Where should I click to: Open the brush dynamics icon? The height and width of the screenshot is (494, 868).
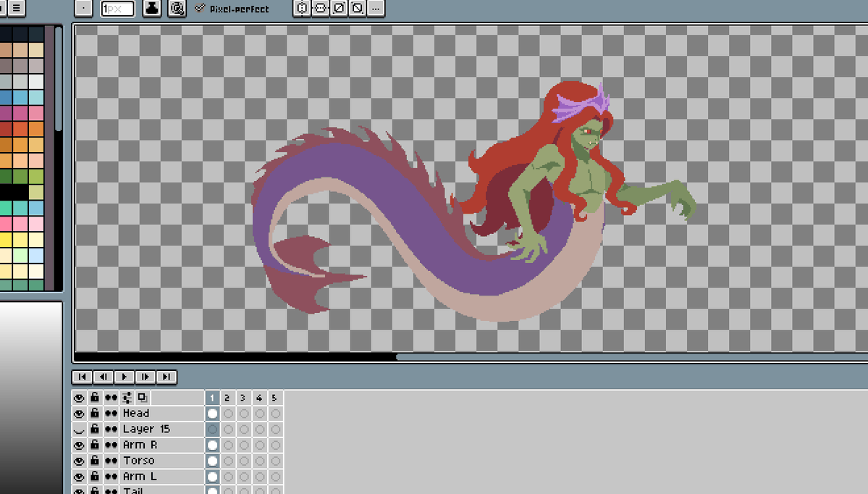point(177,8)
